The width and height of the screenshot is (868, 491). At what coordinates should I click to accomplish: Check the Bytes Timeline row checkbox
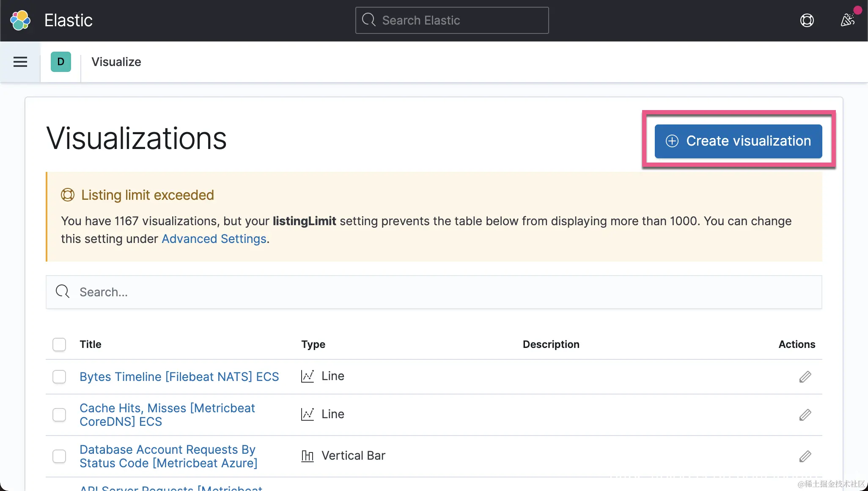coord(59,377)
